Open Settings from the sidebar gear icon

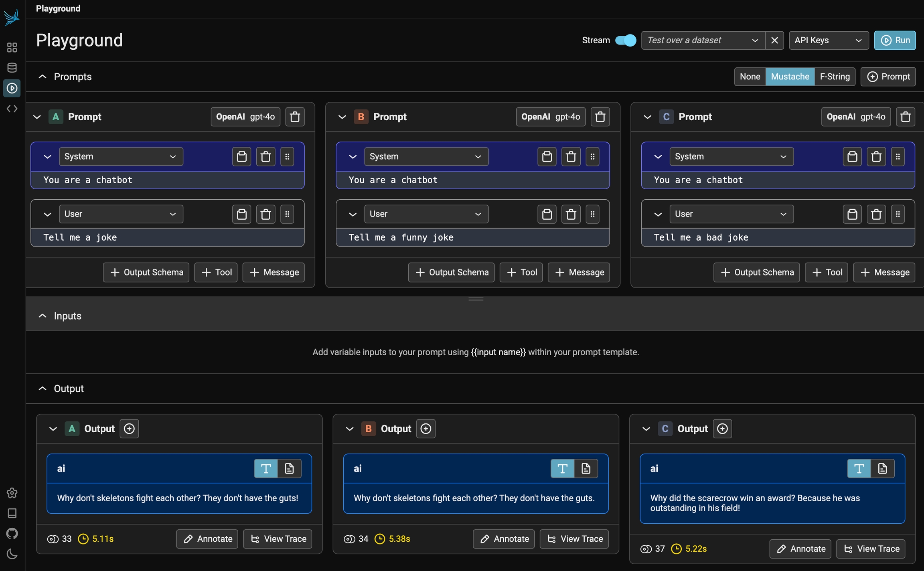[12, 493]
